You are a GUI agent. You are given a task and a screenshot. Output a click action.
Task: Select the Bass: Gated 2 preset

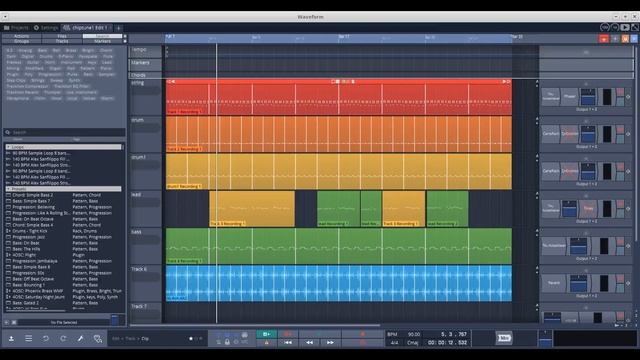click(x=63, y=303)
